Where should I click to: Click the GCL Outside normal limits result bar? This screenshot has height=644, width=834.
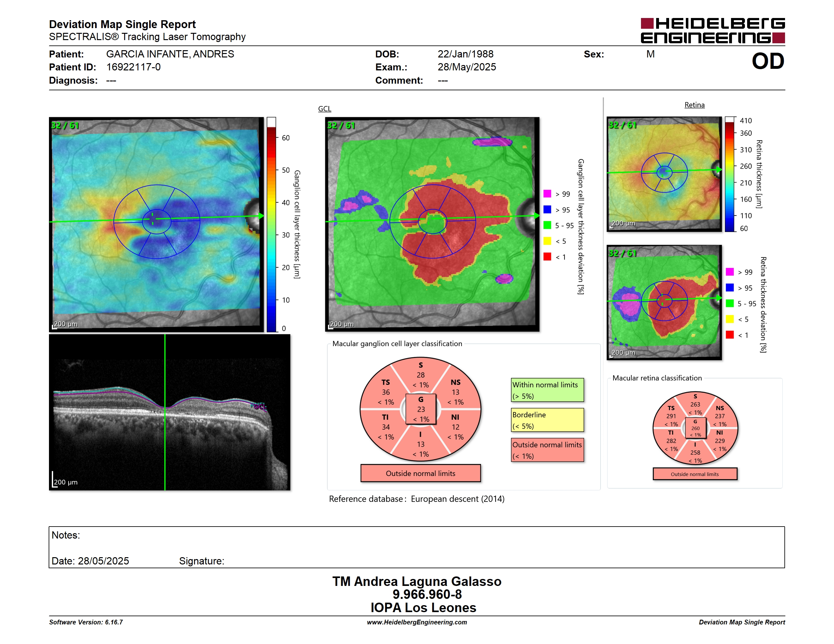[x=420, y=473]
